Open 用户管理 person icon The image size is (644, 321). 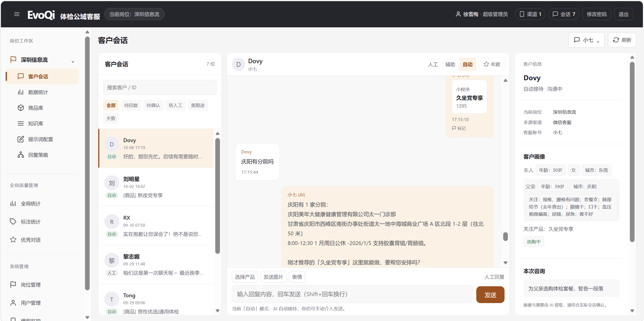[13, 303]
